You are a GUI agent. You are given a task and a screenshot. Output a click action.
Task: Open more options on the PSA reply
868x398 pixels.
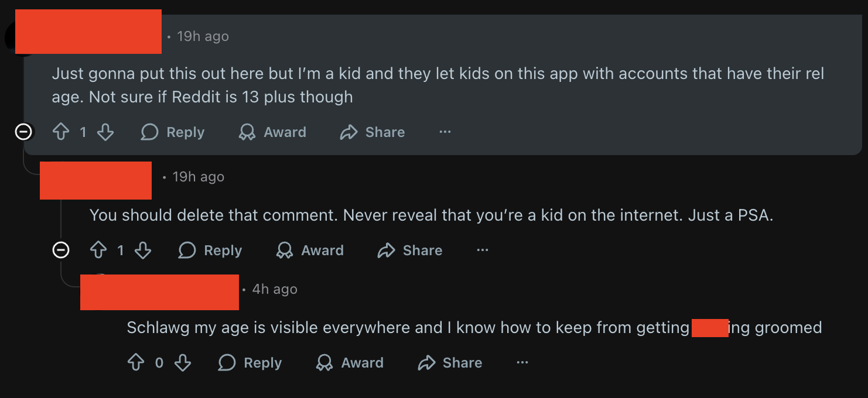(x=483, y=251)
